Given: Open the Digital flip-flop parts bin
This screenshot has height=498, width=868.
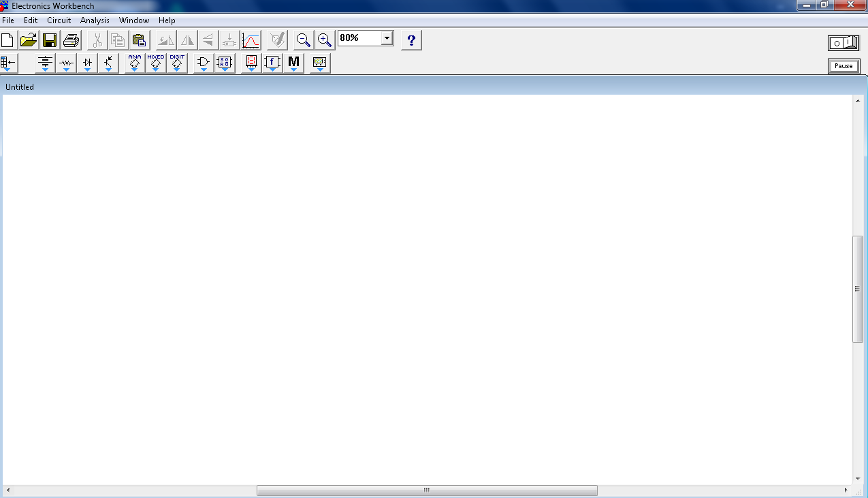Looking at the screenshot, I should pyautogui.click(x=225, y=63).
